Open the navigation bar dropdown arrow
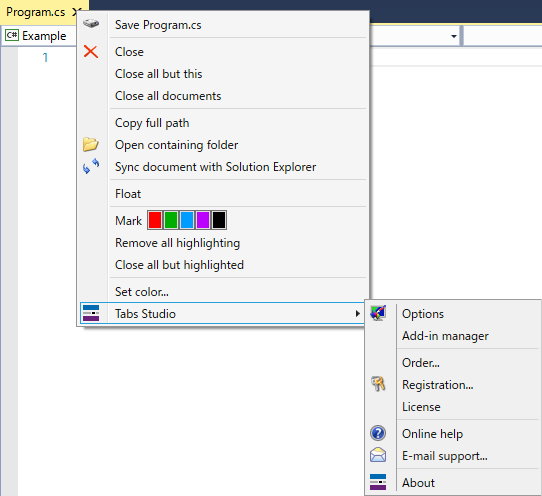The image size is (542, 496). pos(454,36)
